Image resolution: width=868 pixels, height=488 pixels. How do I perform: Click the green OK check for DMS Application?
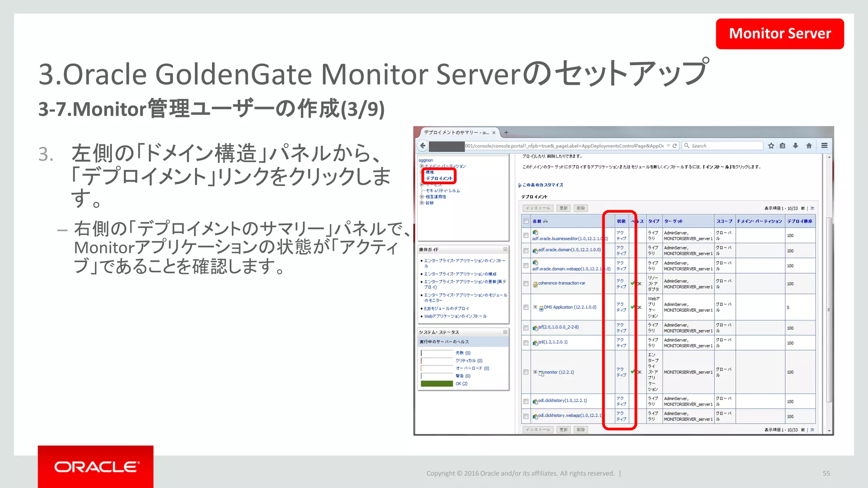pos(633,307)
